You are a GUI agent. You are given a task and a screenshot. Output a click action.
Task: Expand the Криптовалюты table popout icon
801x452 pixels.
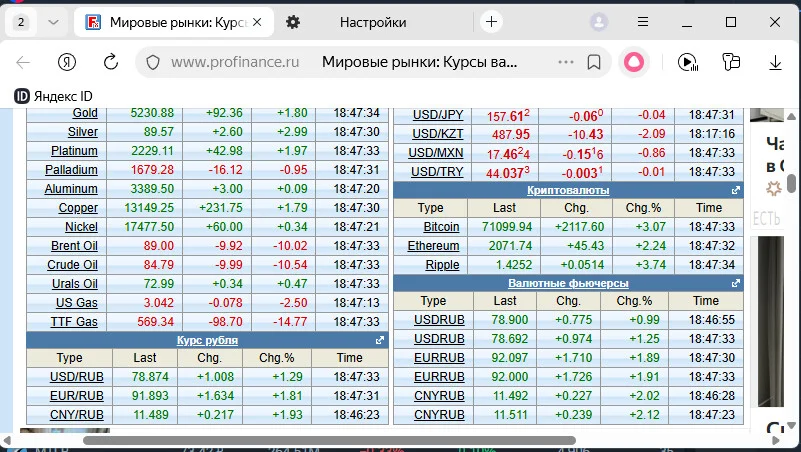[736, 190]
